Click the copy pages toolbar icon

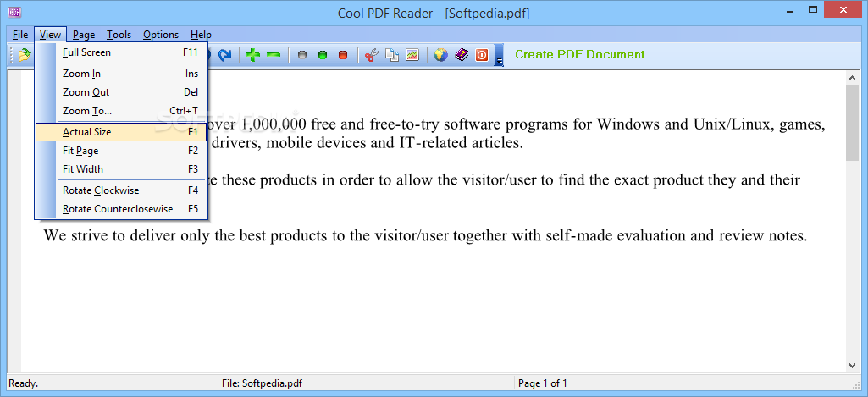tap(392, 55)
